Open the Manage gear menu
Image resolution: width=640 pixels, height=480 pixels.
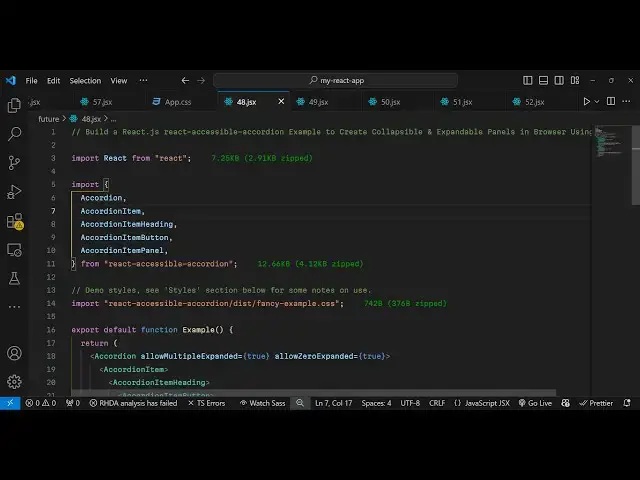(x=14, y=382)
